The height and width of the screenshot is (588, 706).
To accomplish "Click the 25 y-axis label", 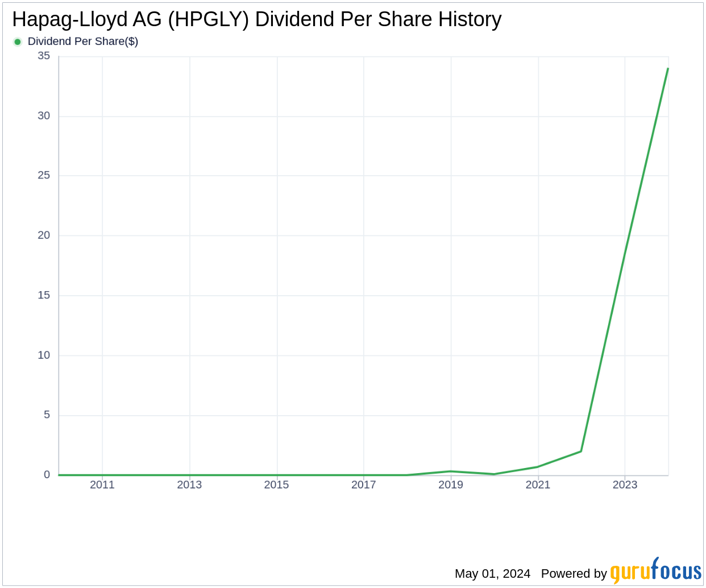I will point(44,175).
